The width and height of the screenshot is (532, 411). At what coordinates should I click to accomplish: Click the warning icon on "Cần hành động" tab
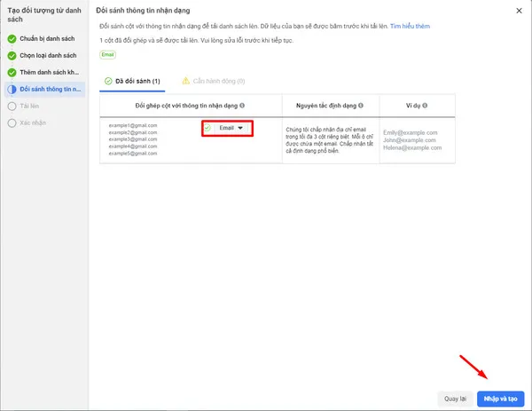coord(185,81)
